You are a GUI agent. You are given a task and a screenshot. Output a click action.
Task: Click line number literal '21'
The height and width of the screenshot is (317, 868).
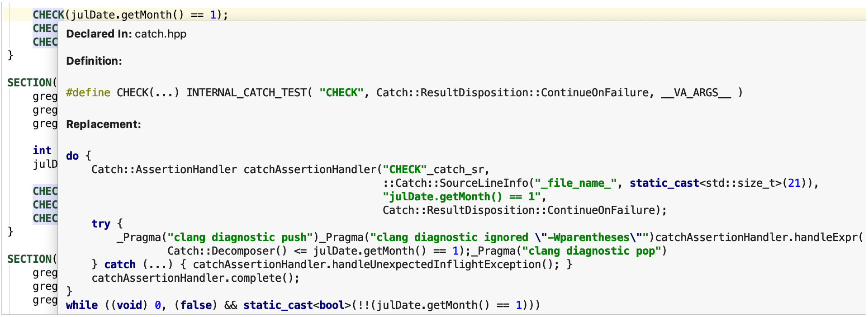point(794,183)
